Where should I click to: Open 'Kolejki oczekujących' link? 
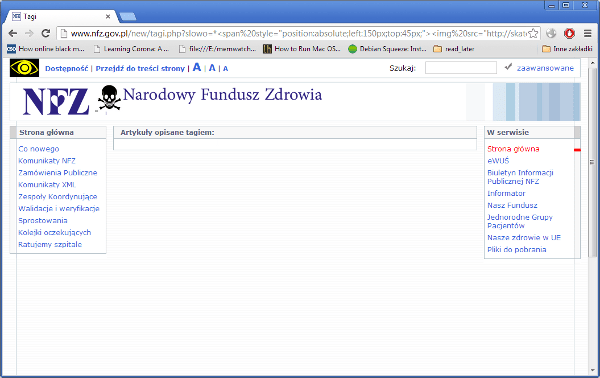(55, 232)
